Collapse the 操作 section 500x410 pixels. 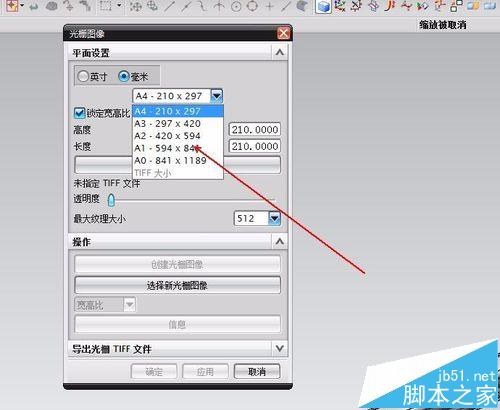click(x=280, y=241)
